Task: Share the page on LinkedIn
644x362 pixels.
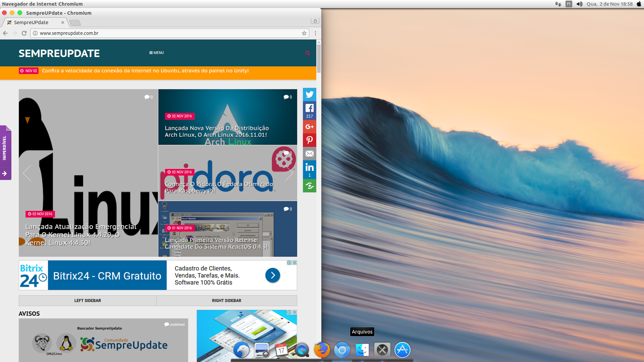Action: 310,169
